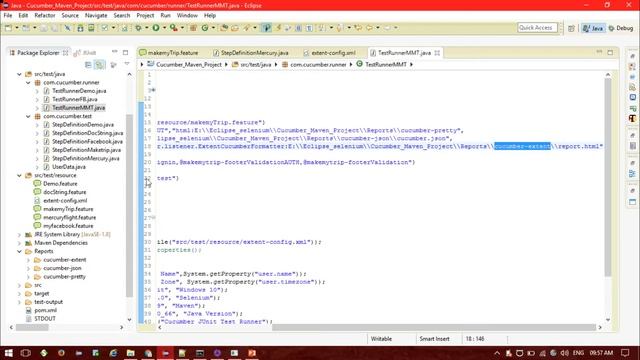Click the Run Last Tool coverage icon
The image size is (640, 360).
point(174,28)
